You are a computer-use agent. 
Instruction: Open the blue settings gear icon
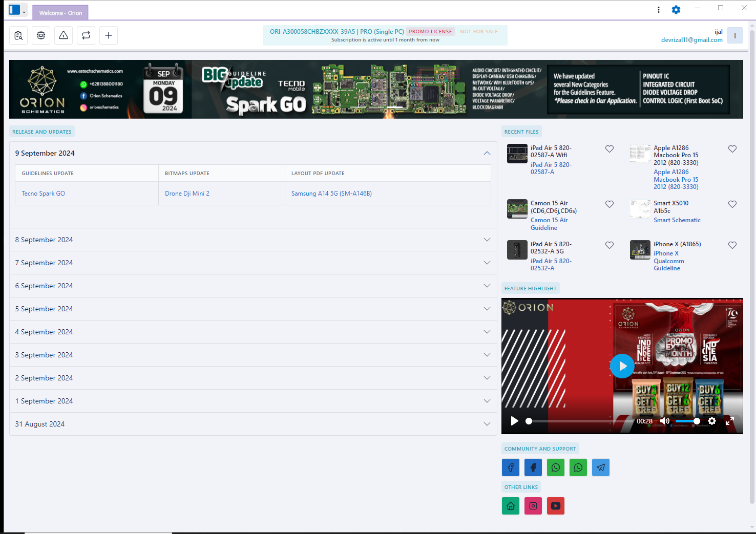676,10
